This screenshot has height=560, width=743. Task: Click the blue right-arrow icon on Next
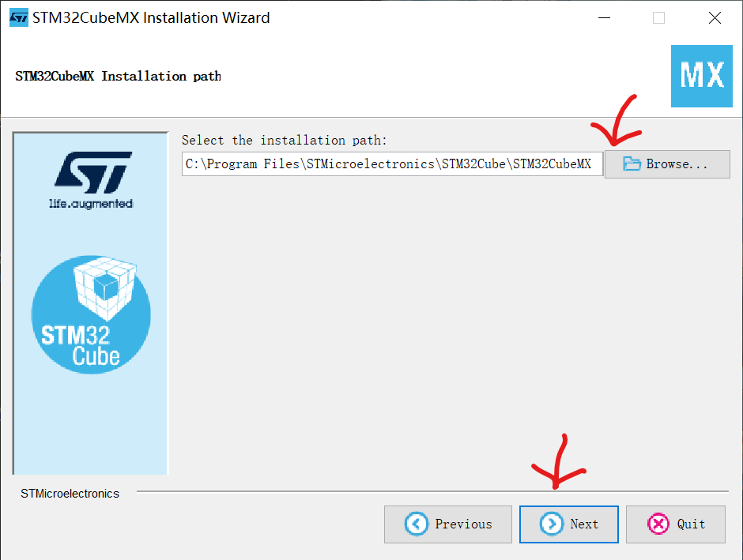click(x=551, y=524)
